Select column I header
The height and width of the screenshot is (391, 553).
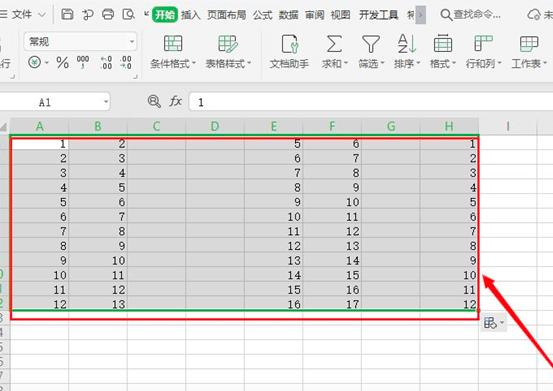(508, 126)
